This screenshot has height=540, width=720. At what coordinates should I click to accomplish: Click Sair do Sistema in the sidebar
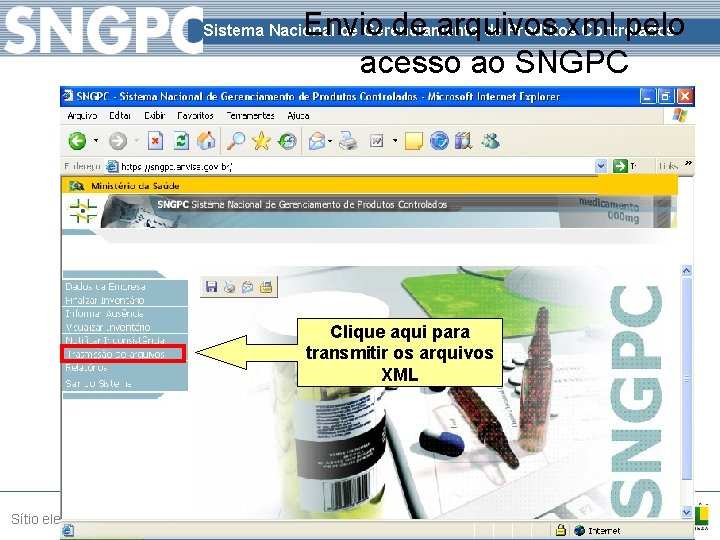tap(98, 383)
